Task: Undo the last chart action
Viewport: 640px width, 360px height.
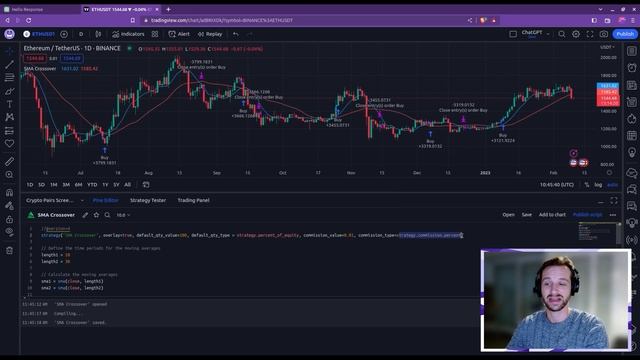Action: tap(236, 34)
